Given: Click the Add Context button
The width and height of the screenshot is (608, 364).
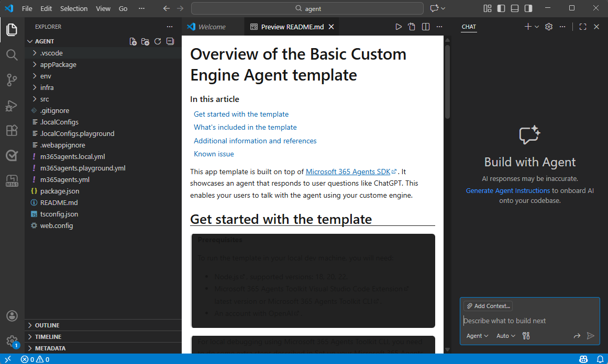Looking at the screenshot, I should pos(488,306).
